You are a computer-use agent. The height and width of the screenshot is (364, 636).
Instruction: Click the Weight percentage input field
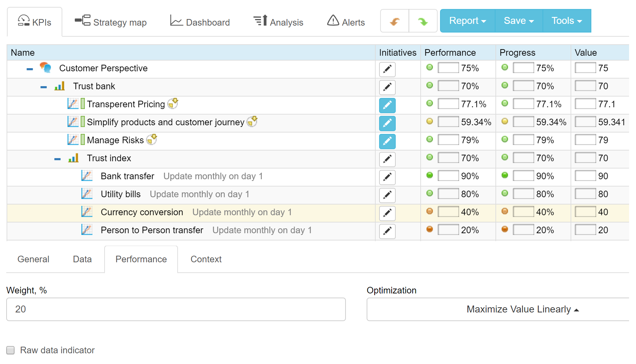tap(176, 309)
